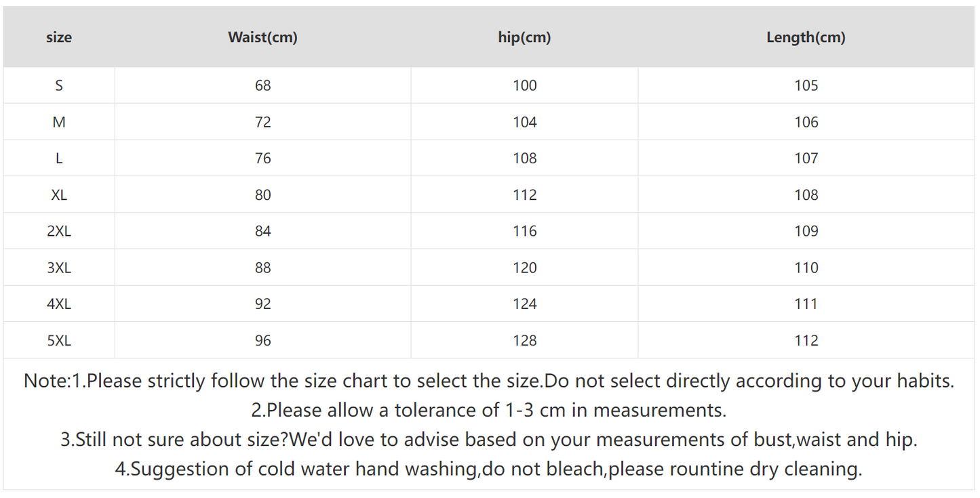
Task: Click hip value 124 in the 4XL row
Action: click(x=524, y=304)
